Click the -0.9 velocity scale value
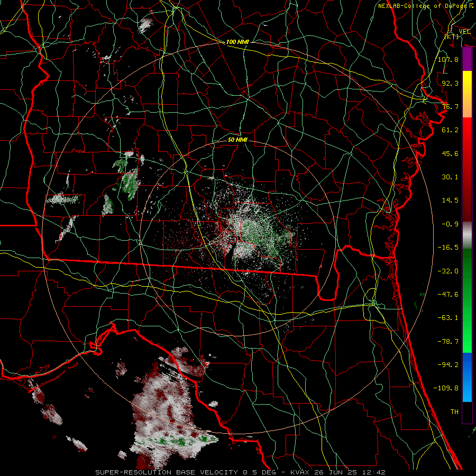This screenshot has height=476, width=476. 450,224
